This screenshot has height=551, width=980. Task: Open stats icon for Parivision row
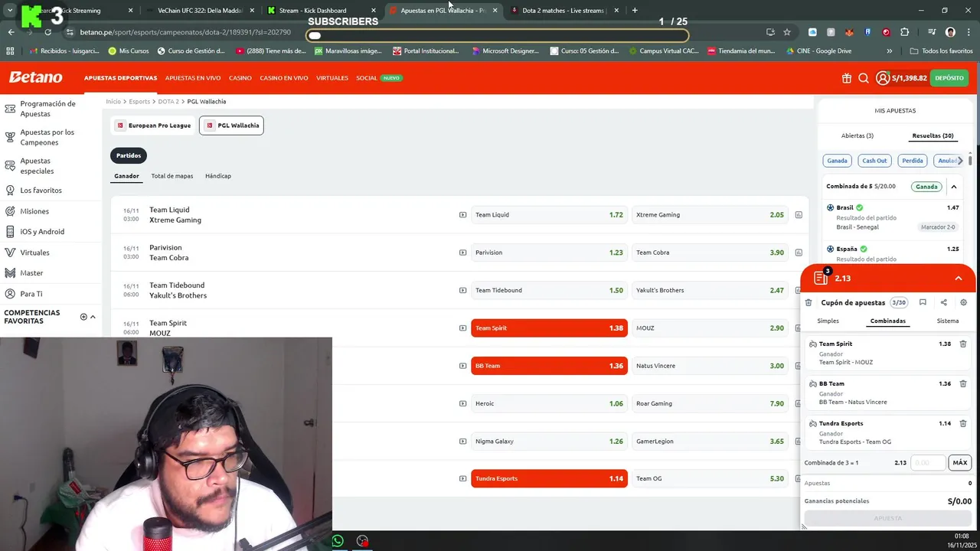(x=799, y=253)
